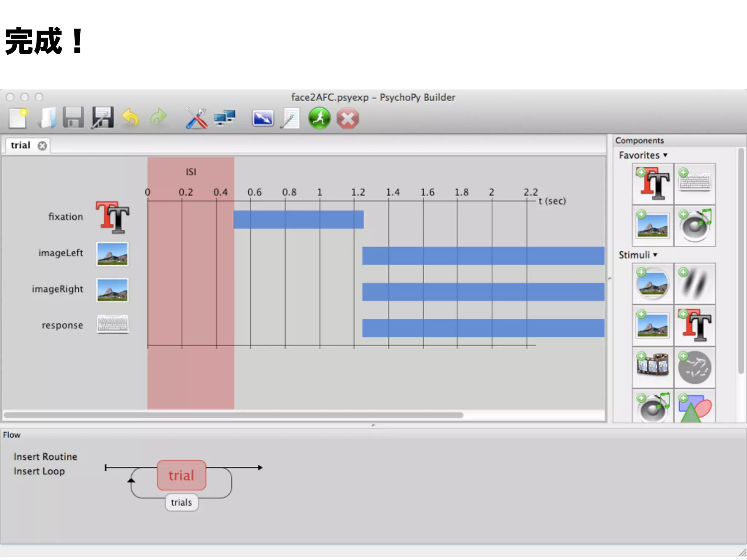Open the response keyboard component icon
The image size is (747, 560).
click(x=113, y=324)
